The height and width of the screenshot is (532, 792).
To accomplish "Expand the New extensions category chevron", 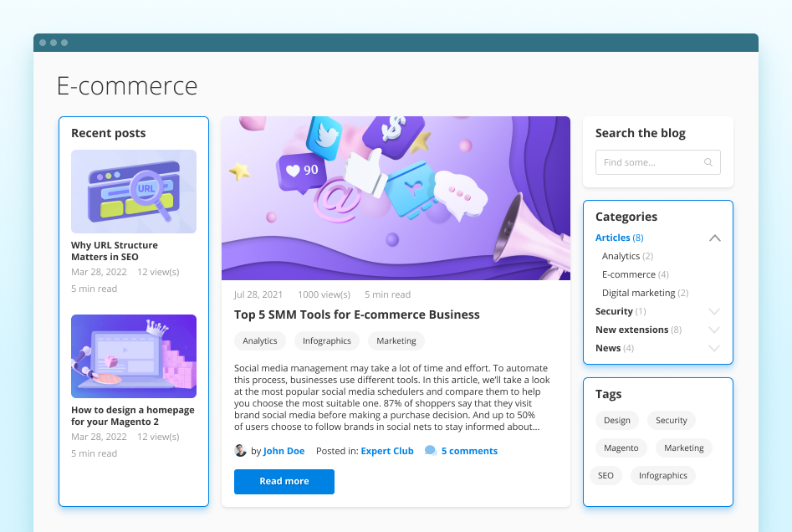I will [x=714, y=330].
